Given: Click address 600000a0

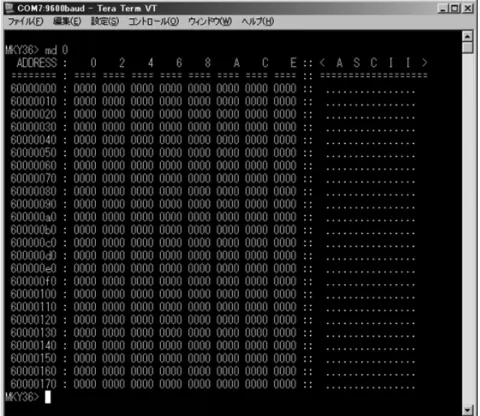Looking at the screenshot, I should coord(33,217).
